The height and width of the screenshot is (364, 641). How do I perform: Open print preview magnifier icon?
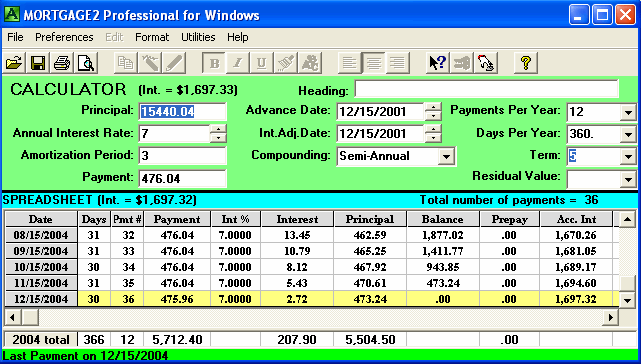click(x=86, y=63)
